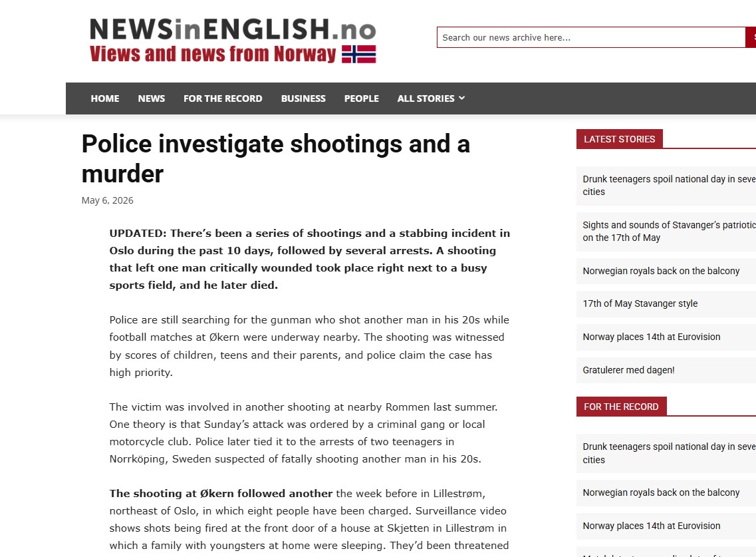The width and height of the screenshot is (756, 557).
Task: Click the NEWSinENGLISH.no site logo
Action: [x=233, y=41]
